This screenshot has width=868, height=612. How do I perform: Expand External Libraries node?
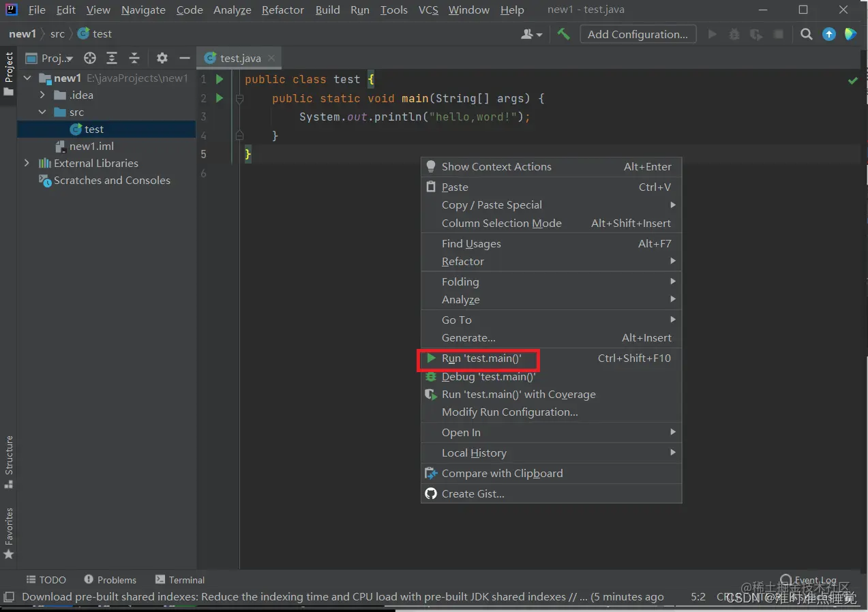(x=27, y=164)
